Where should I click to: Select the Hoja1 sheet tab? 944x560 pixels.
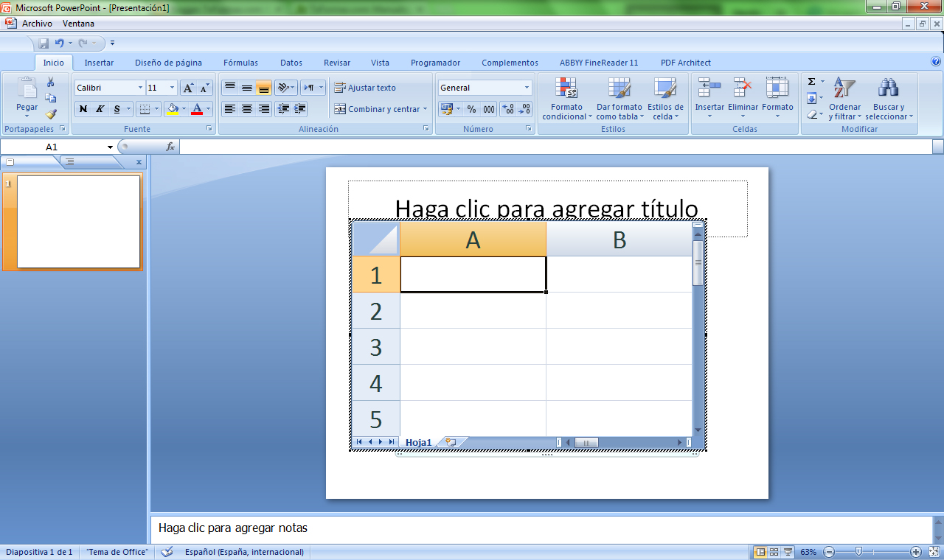click(x=418, y=442)
